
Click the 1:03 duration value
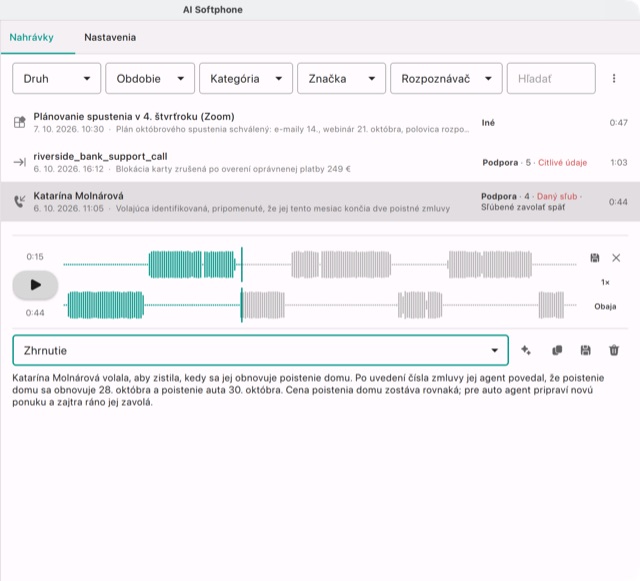pyautogui.click(x=619, y=163)
